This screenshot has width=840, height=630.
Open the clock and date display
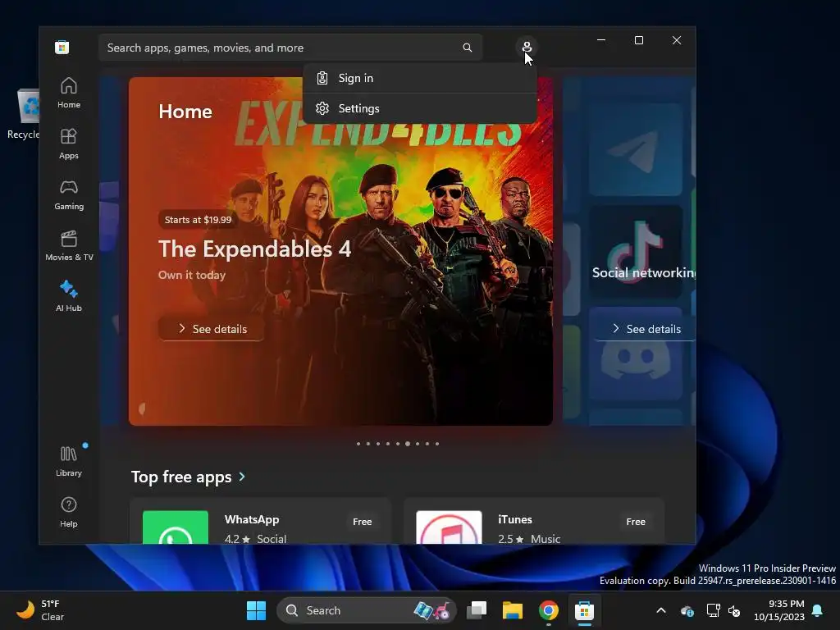(779, 610)
